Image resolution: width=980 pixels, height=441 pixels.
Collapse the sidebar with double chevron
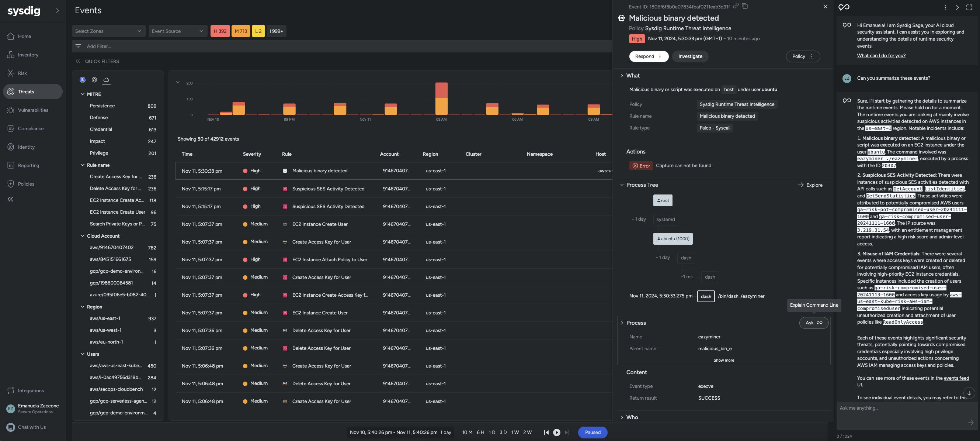[10, 199]
